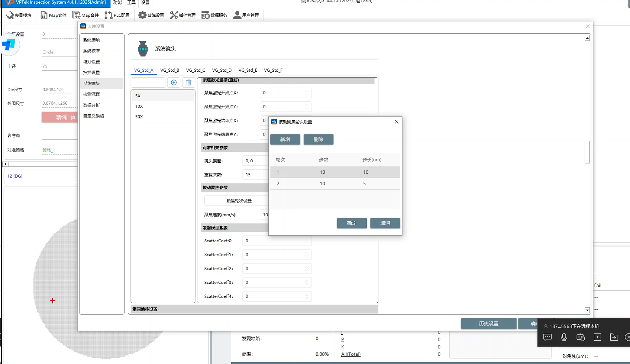Select the 10X lens in the list

click(139, 106)
